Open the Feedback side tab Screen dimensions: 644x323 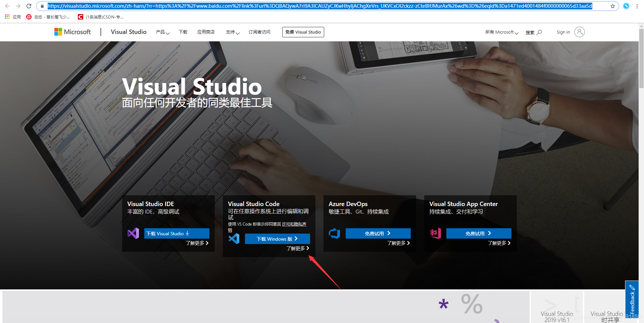[632, 299]
